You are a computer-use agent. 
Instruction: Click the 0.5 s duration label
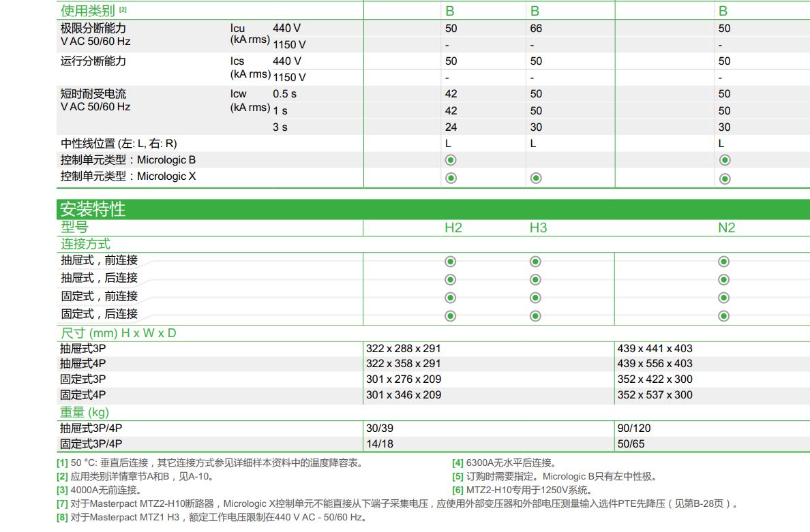tap(284, 94)
